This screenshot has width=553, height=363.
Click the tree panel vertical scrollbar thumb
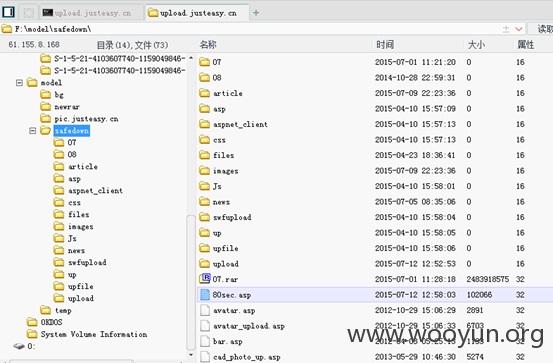[191, 282]
